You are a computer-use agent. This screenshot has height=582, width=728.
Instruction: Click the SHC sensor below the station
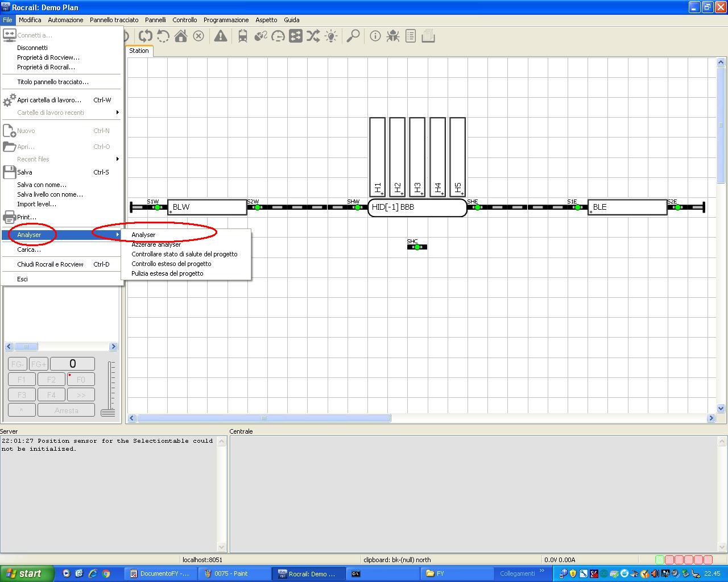pos(417,247)
